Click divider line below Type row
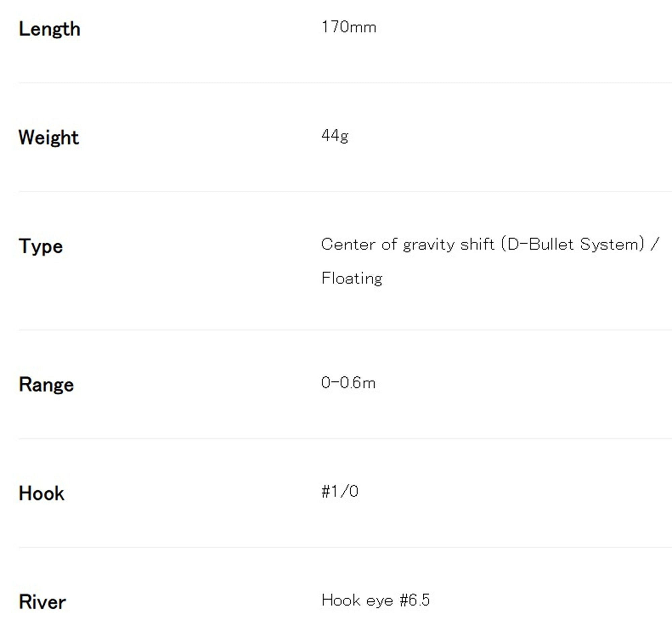This screenshot has height=637, width=672. [x=345, y=330]
